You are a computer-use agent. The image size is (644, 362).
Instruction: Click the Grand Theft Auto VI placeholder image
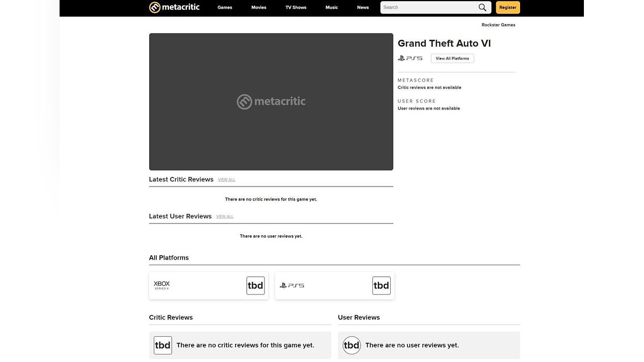coord(271,102)
